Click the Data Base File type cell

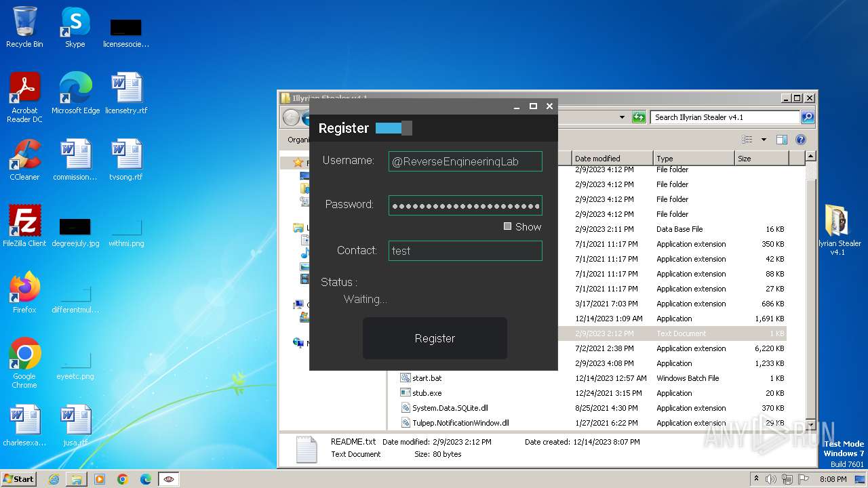[x=679, y=229]
